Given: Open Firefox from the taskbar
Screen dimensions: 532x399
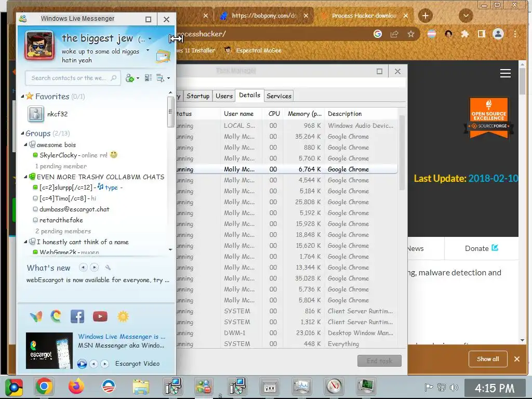Looking at the screenshot, I should [76, 387].
